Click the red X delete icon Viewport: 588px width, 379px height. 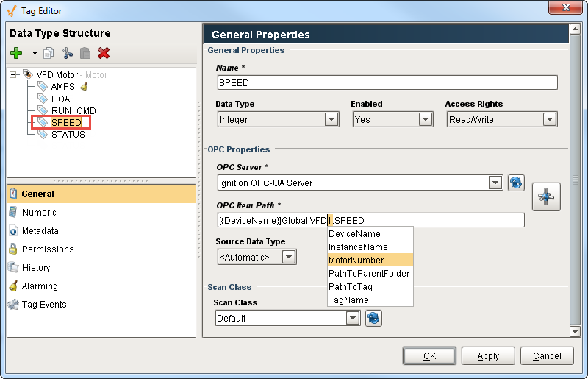tap(104, 53)
